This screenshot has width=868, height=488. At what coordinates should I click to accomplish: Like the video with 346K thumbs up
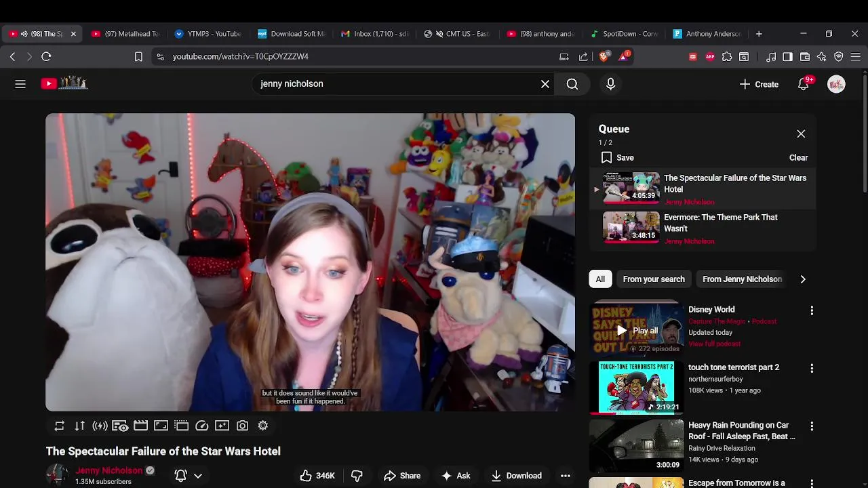point(317,476)
